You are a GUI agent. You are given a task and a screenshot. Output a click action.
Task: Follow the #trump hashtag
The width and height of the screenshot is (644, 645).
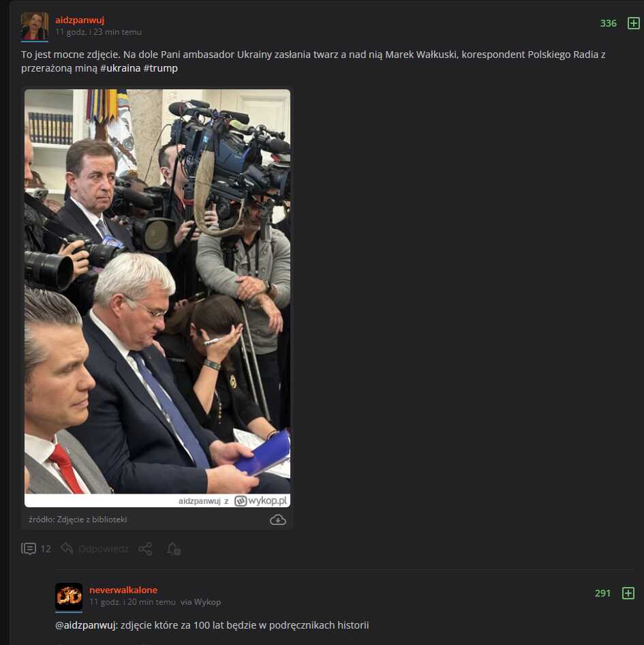160,68
